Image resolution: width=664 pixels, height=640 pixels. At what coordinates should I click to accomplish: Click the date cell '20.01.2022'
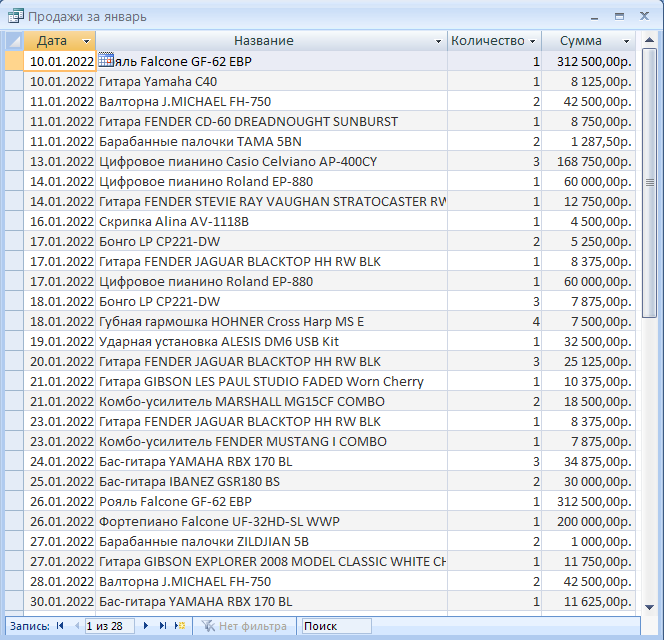click(x=60, y=361)
